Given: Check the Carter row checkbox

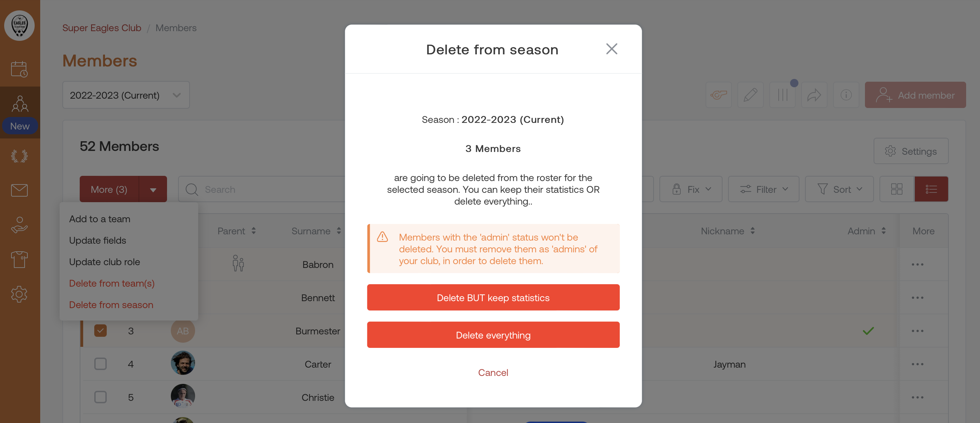Looking at the screenshot, I should 100,364.
